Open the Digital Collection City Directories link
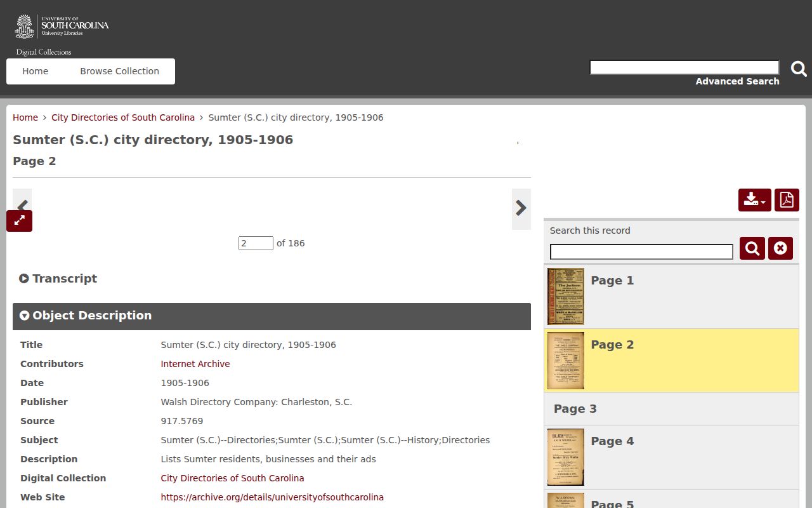Image resolution: width=812 pixels, height=508 pixels. [232, 478]
